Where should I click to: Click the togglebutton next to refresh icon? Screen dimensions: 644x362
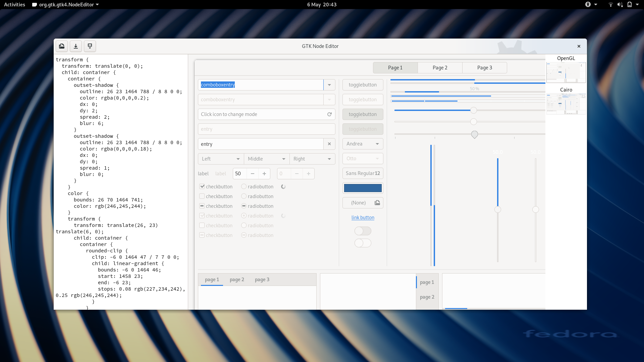point(362,114)
